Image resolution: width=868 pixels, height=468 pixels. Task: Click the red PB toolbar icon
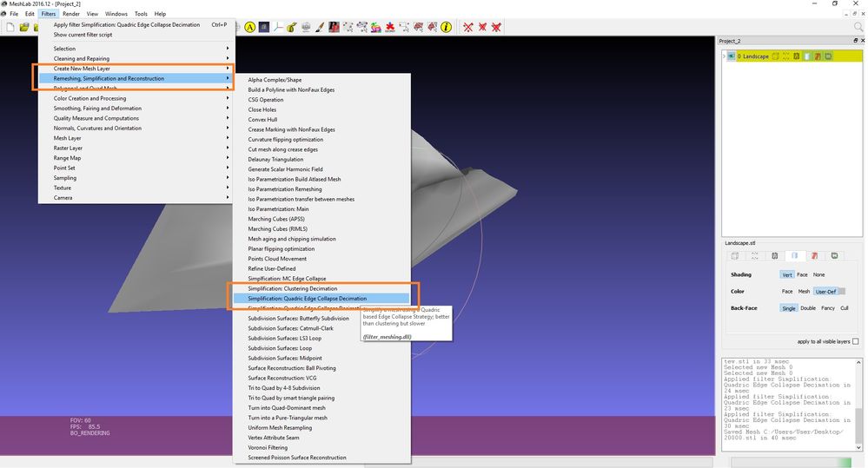(334, 27)
